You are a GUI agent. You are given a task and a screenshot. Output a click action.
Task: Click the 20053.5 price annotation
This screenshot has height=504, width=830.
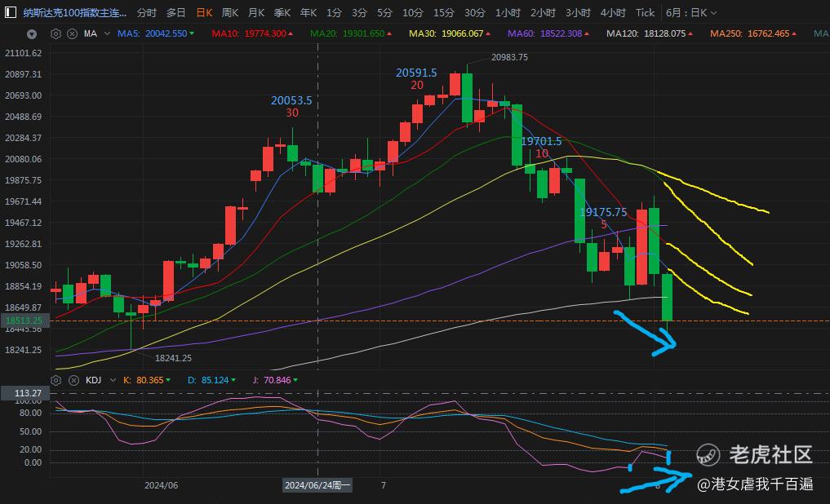click(x=291, y=100)
